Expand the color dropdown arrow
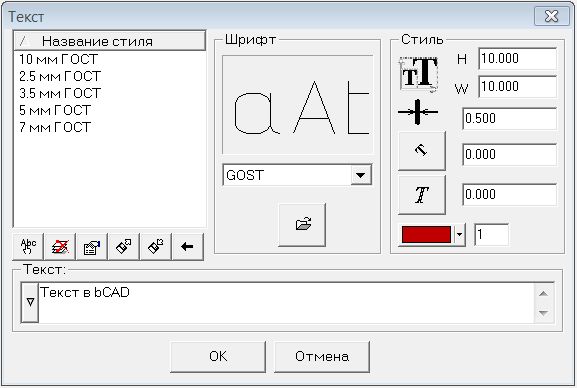The width and height of the screenshot is (577, 388). click(x=459, y=234)
